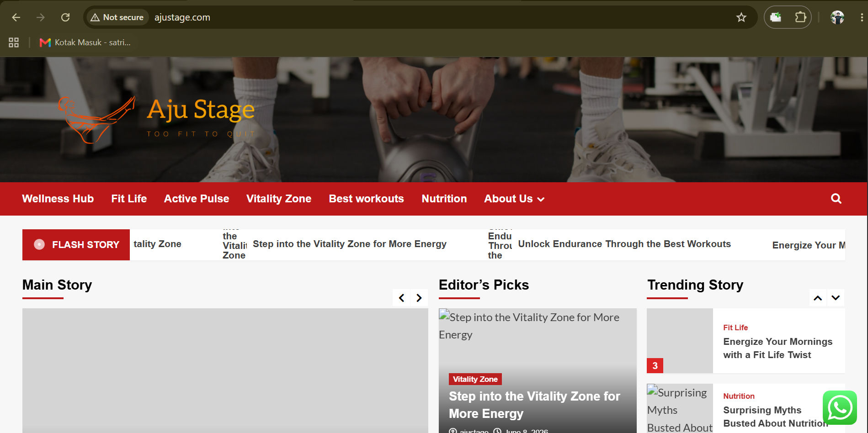The image size is (868, 433).
Task: Click the Fit Life category in Trending Story
Action: 735,327
